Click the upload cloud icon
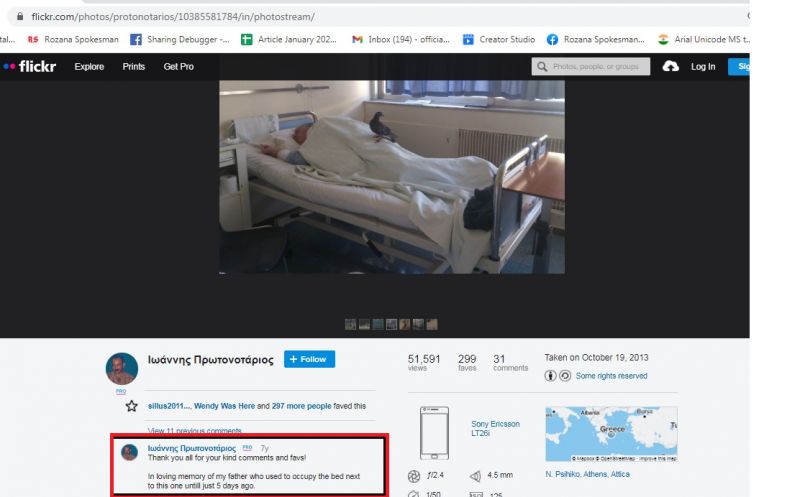Viewport: 800px width, 497px height. pyautogui.click(x=671, y=66)
